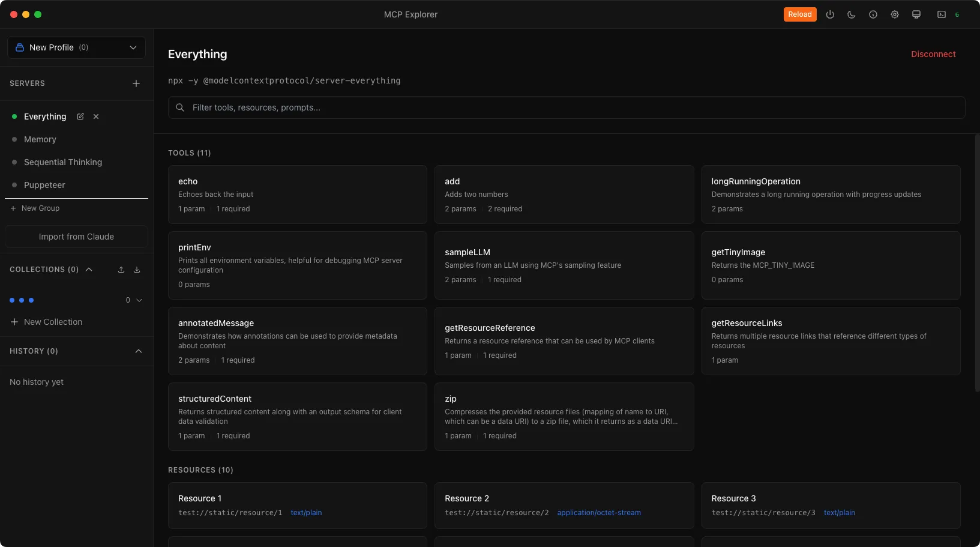Open the terminal console icon

(x=942, y=14)
